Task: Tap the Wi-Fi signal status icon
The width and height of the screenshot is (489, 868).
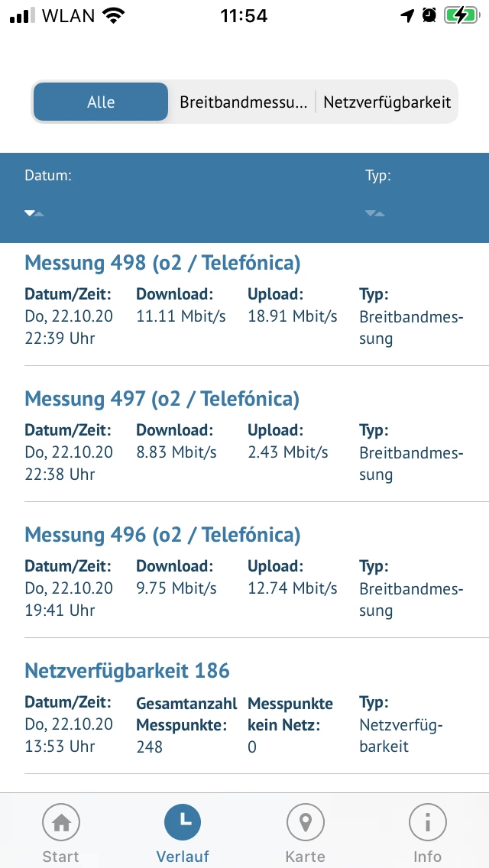Action: (x=114, y=15)
